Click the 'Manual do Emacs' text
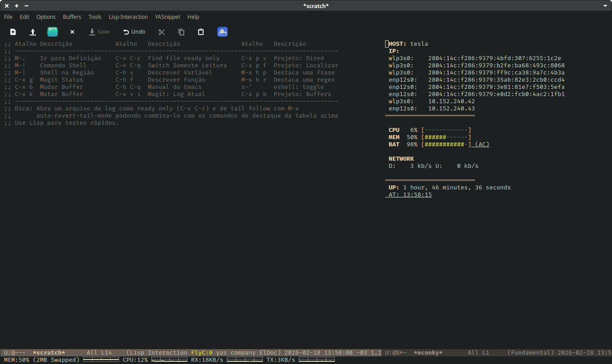This screenshot has width=612, height=364. point(175,87)
